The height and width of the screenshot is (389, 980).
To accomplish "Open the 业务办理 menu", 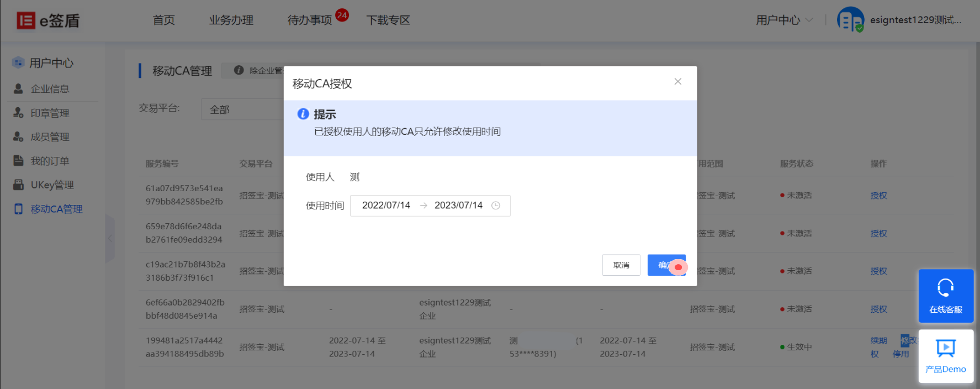I will [231, 20].
